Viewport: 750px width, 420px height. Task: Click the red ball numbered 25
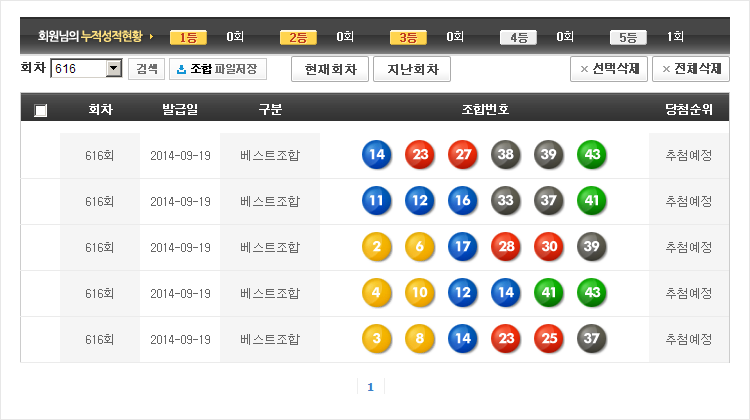point(549,339)
